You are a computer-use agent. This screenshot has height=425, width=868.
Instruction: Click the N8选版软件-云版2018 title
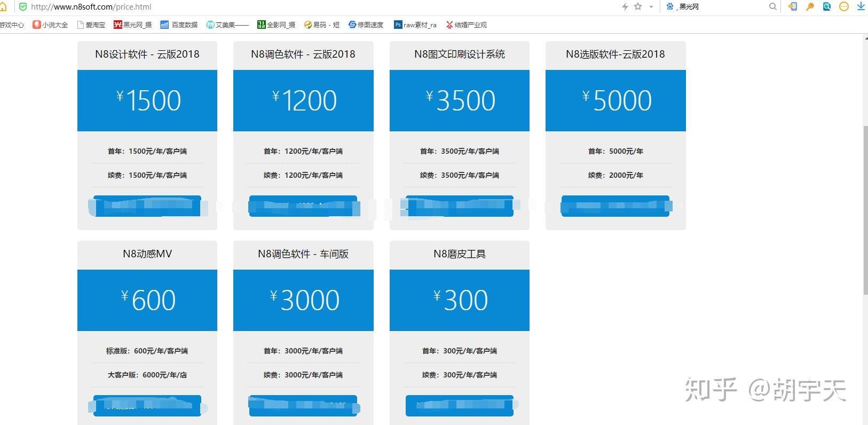coord(616,54)
